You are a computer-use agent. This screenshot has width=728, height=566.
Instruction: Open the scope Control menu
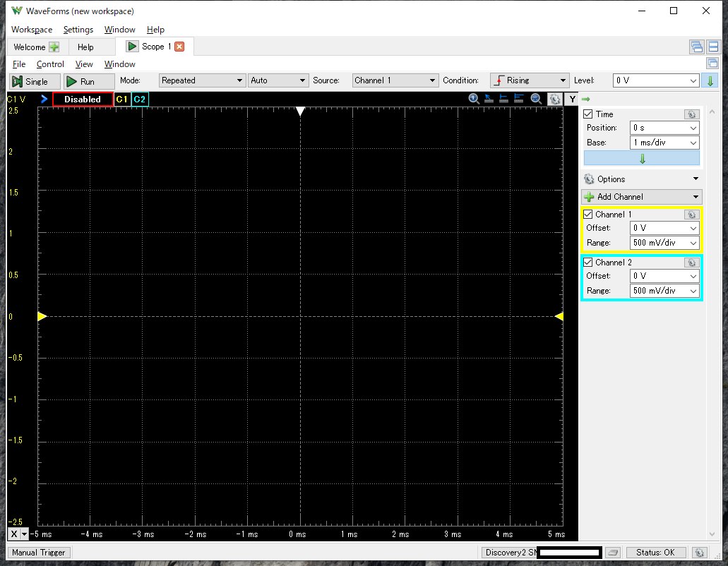(x=50, y=64)
